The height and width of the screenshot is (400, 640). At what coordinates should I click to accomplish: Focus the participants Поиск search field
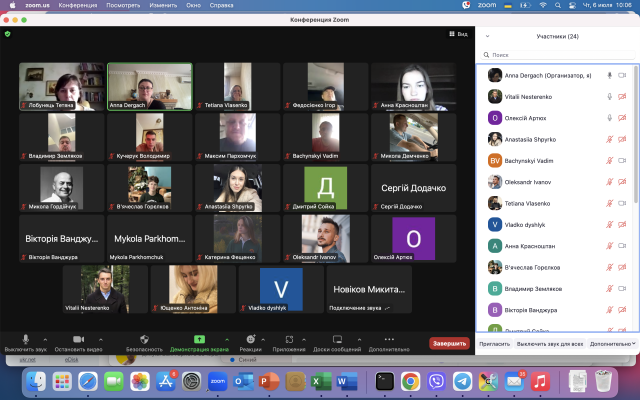click(x=558, y=55)
